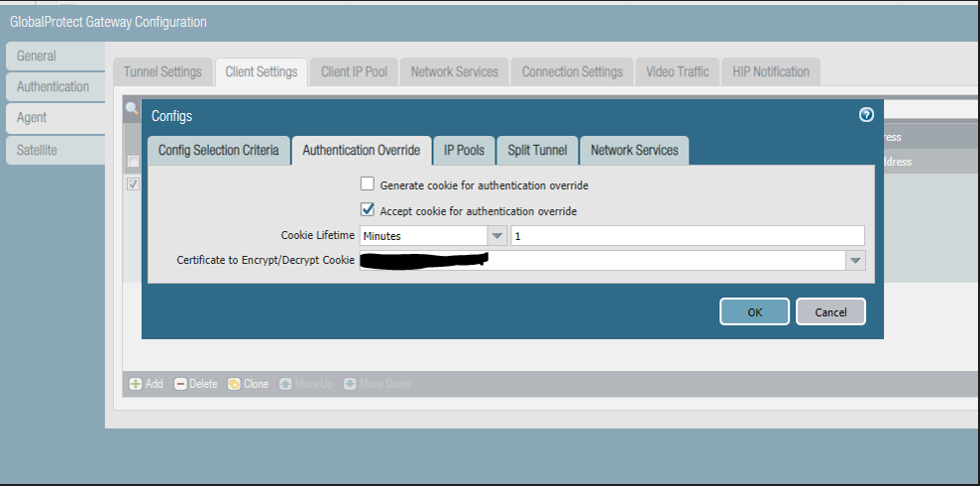Click the Cookie Lifetime value field
The height and width of the screenshot is (486, 980).
[x=688, y=236]
